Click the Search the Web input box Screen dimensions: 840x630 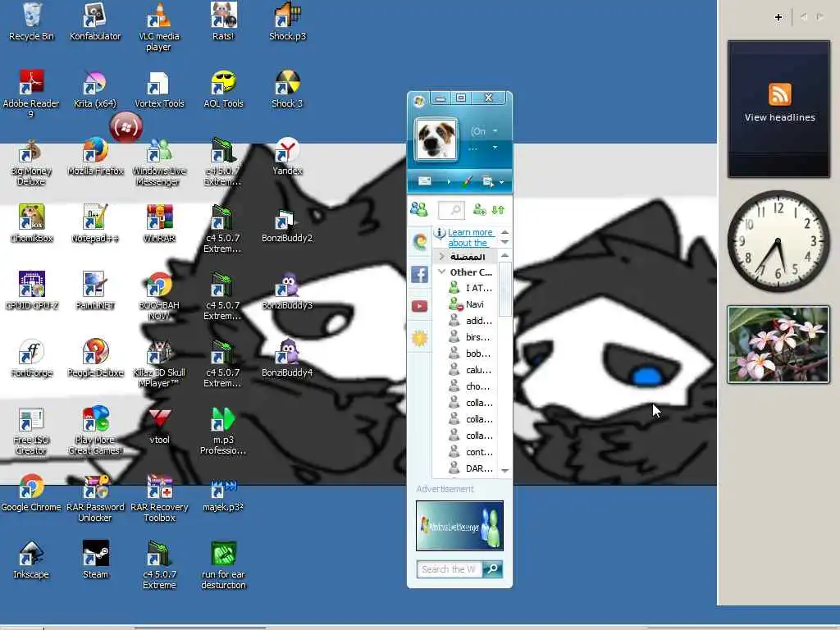click(x=450, y=569)
